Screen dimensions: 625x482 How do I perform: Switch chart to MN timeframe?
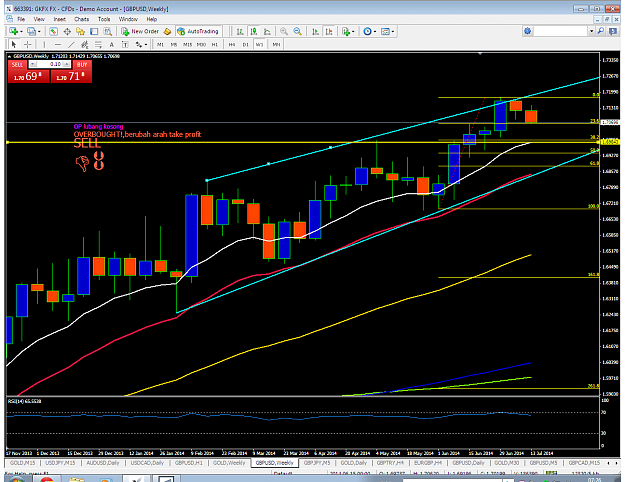point(276,45)
